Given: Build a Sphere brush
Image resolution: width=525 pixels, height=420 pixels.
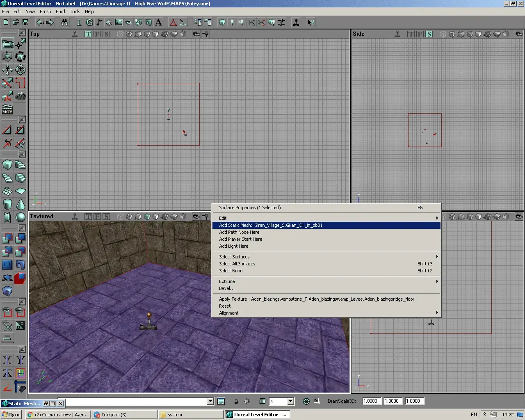Looking at the screenshot, I should pos(21,217).
